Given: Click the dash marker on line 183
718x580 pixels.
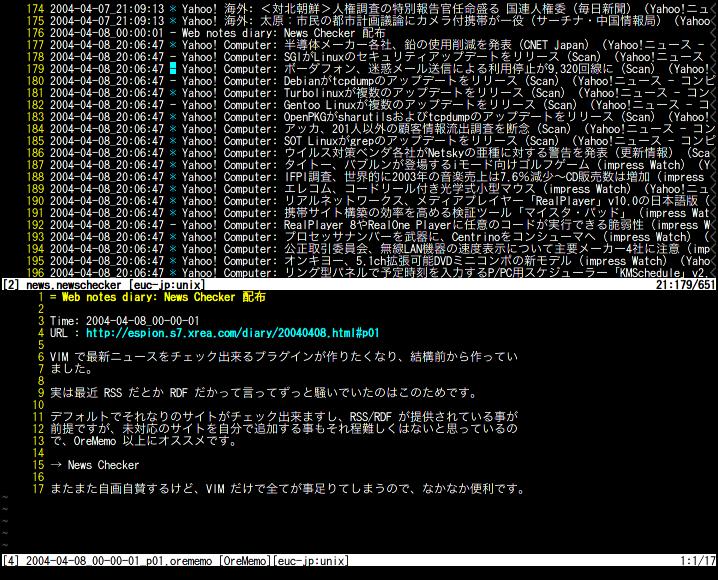Looking at the screenshot, I should [x=173, y=118].
